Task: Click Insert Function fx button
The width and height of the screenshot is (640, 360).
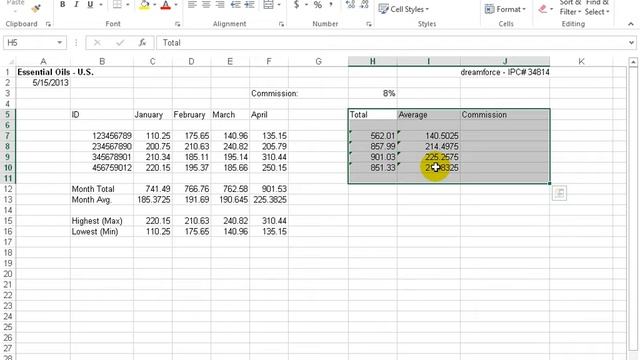Action: click(x=142, y=42)
